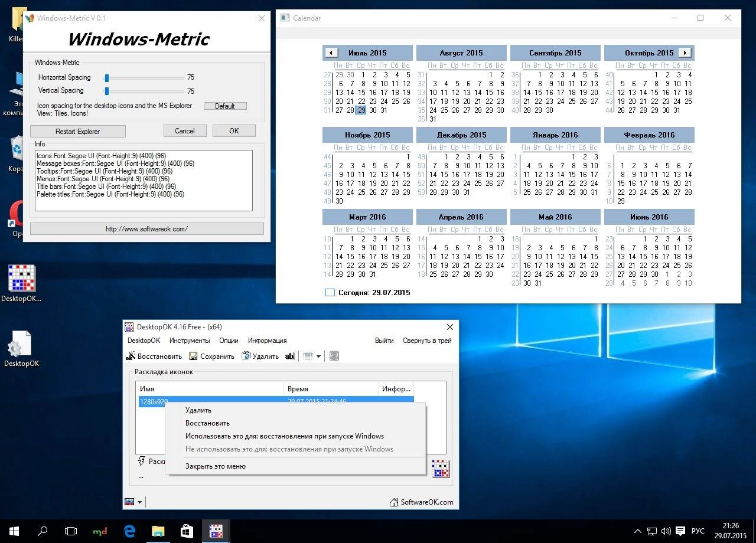Click the Декабрь 2015 month header

point(462,135)
